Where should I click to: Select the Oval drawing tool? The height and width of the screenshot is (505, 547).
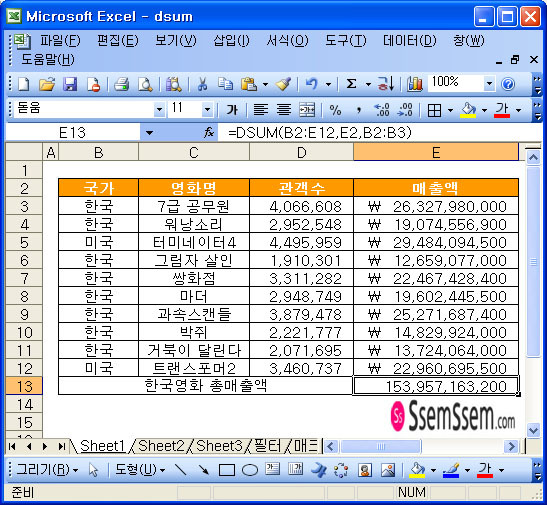(x=249, y=470)
